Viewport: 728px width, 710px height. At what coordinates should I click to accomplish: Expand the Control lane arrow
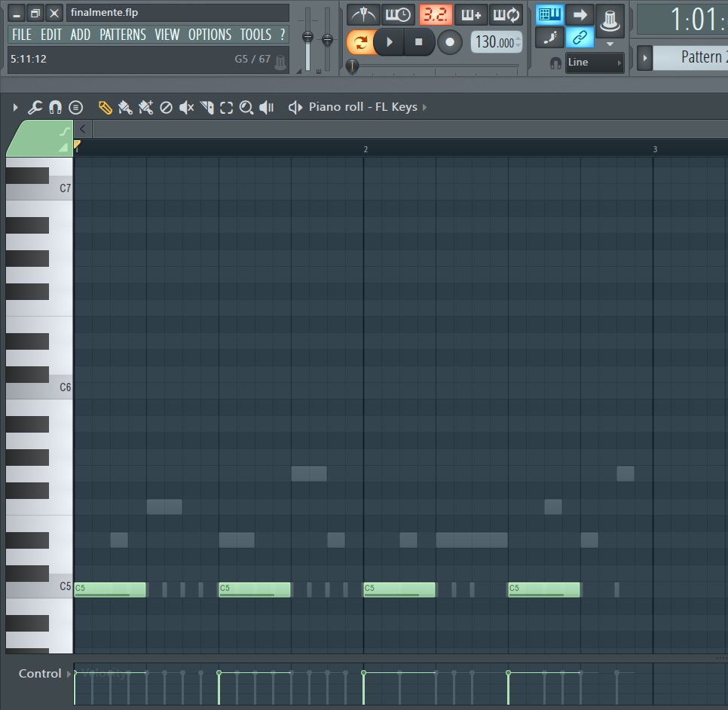pos(69,674)
